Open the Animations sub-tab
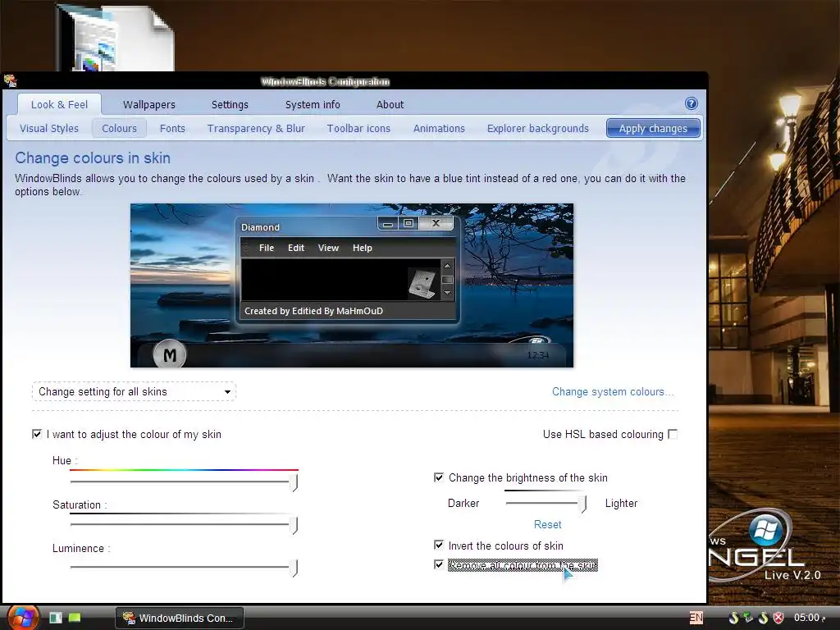 click(440, 129)
